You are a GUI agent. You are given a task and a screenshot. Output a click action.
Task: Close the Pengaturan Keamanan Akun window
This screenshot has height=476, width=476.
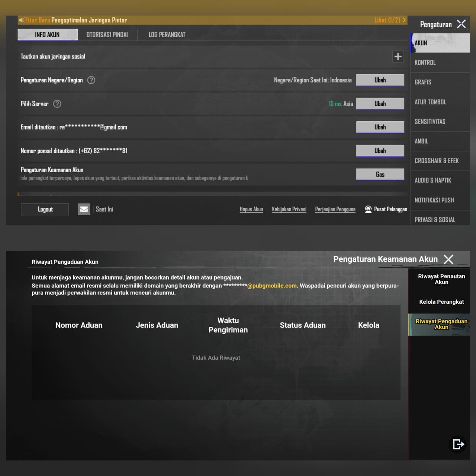(x=448, y=259)
